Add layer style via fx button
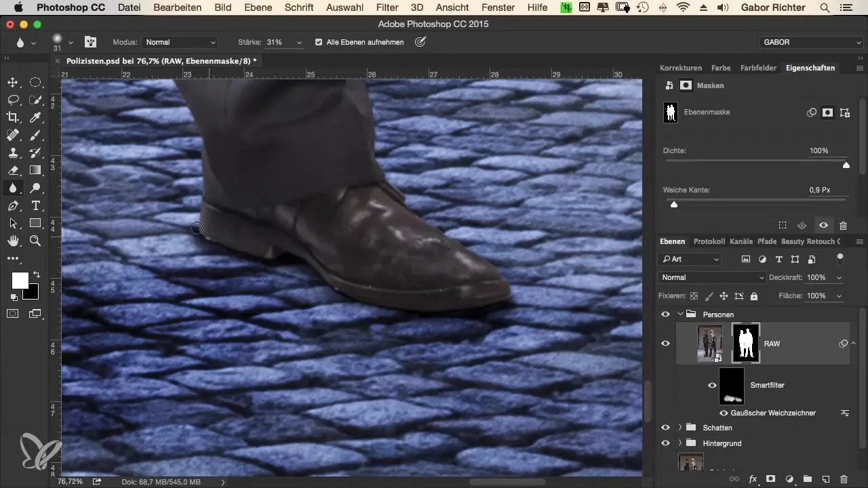 pos(752,479)
